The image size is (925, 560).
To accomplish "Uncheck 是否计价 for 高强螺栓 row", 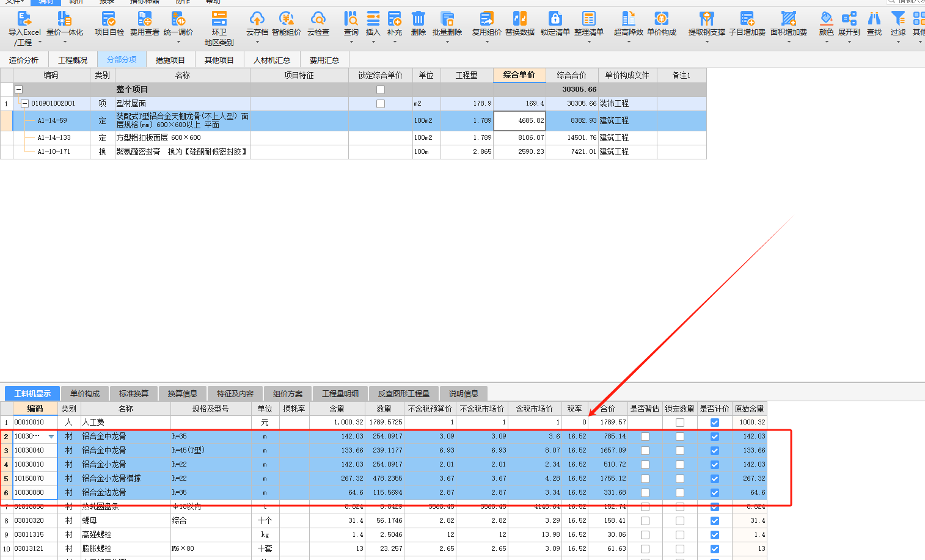I will [x=715, y=535].
